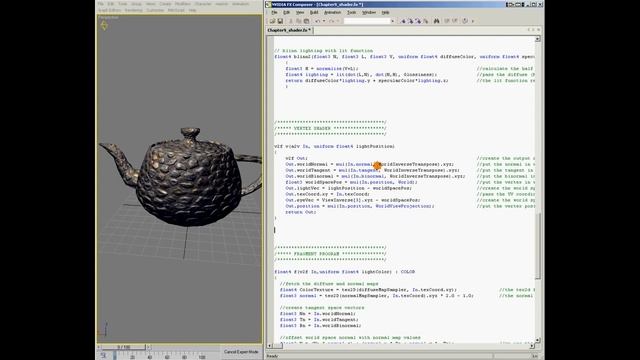Click the next-frame arrow beside the 3ds Max time slider
Image resolution: width=640 pixels, height=360 pixels.
coord(148,347)
